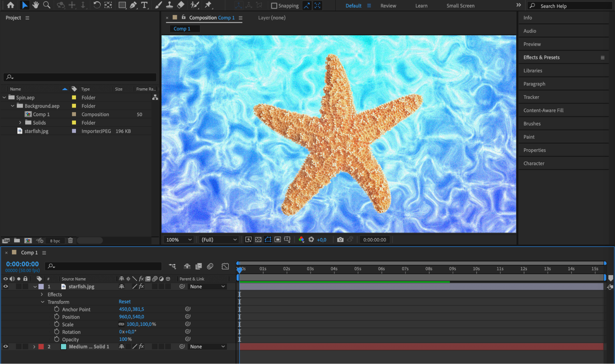Open the (Full) resolution dropdown

[219, 240]
